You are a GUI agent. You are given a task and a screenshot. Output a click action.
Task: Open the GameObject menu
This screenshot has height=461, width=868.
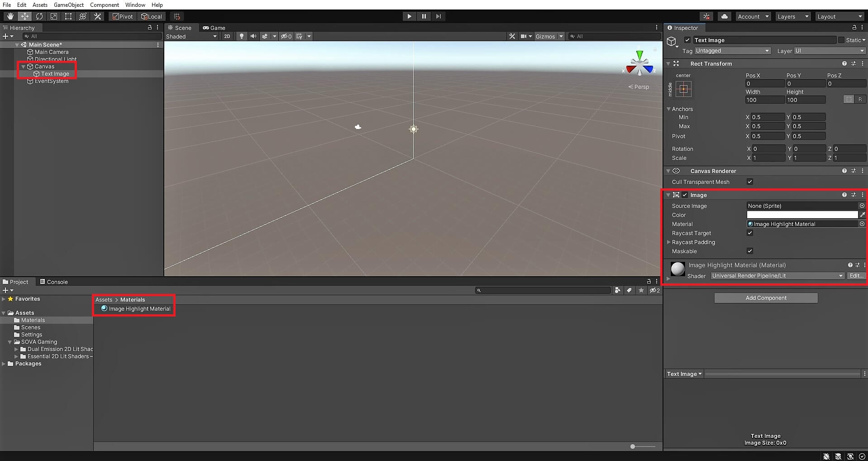(x=69, y=5)
